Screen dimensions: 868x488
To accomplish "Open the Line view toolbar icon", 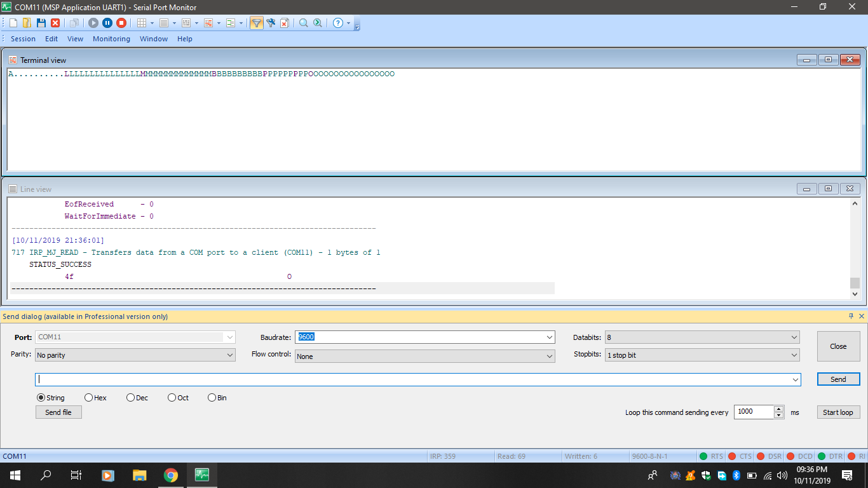I will click(164, 23).
